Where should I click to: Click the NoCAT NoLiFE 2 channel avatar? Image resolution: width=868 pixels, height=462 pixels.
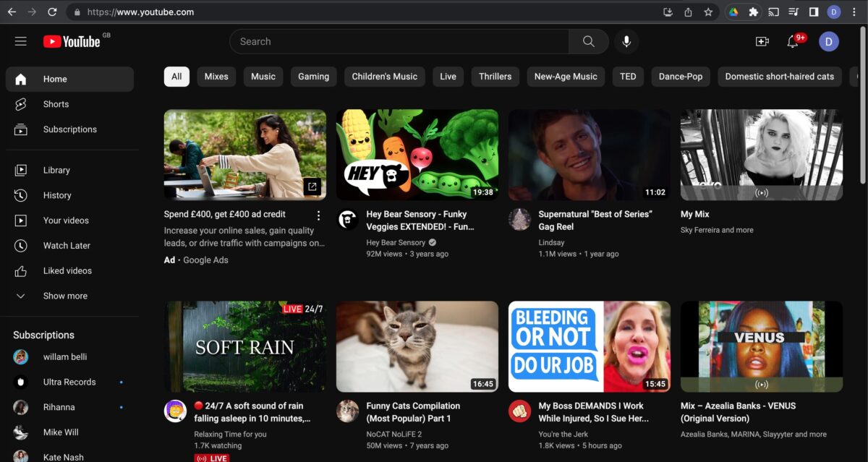click(348, 411)
